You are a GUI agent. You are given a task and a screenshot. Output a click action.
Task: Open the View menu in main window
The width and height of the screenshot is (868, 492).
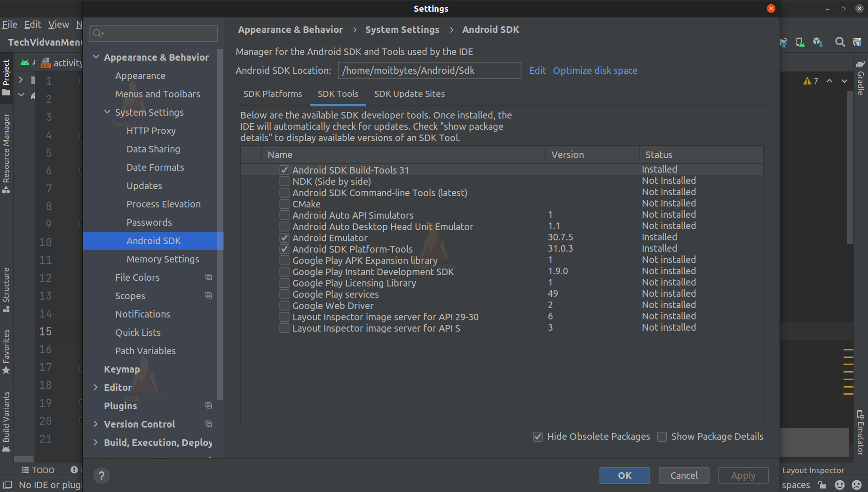[59, 24]
